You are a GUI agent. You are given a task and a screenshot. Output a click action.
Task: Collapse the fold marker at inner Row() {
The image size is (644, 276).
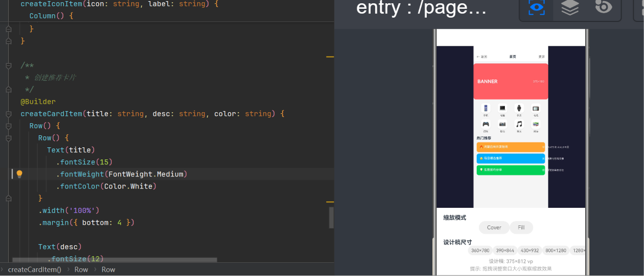[8, 138]
